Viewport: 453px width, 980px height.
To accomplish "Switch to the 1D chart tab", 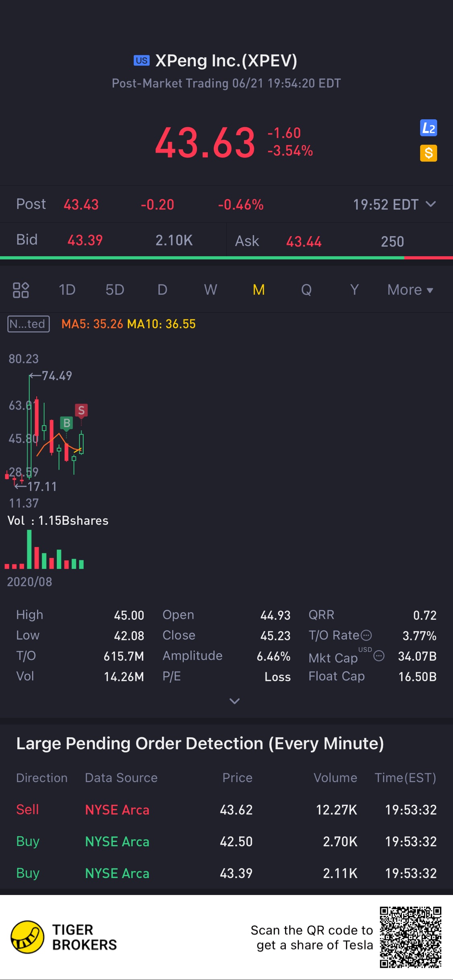I will [67, 290].
